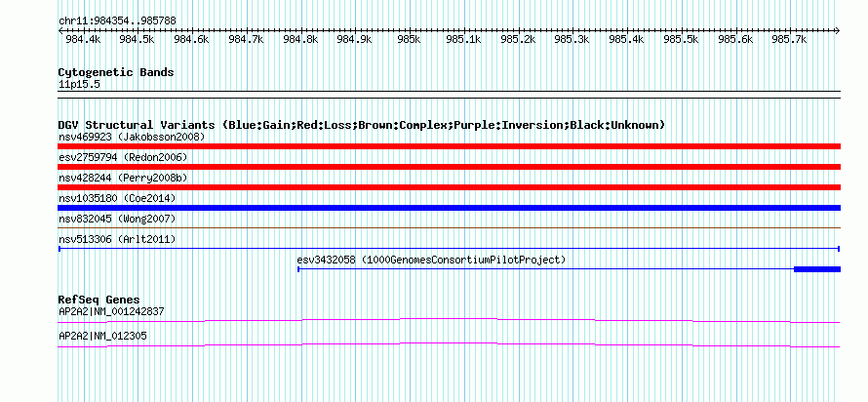Click the 984.8k ruler tick label
The image size is (868, 402).
[300, 40]
